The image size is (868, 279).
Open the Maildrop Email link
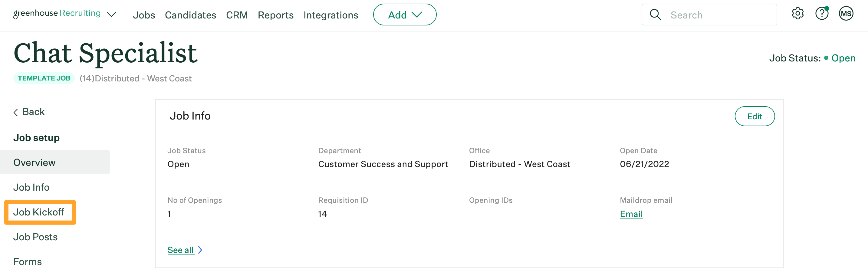pyautogui.click(x=631, y=214)
